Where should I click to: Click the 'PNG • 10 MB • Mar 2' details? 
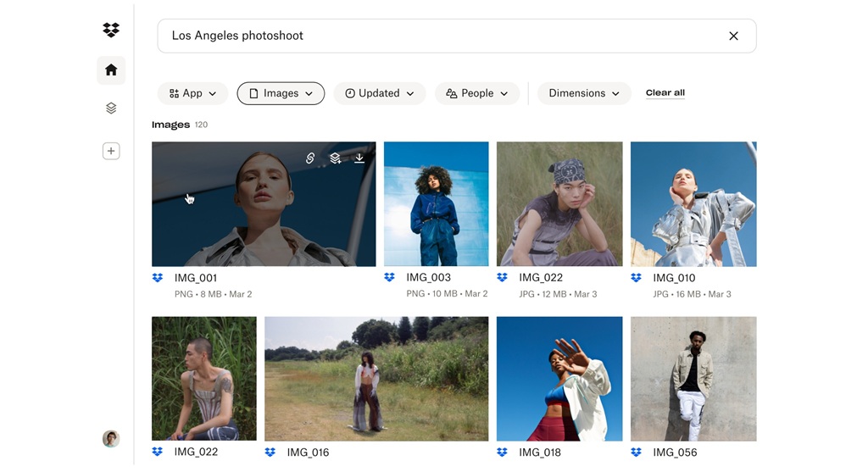coord(447,294)
